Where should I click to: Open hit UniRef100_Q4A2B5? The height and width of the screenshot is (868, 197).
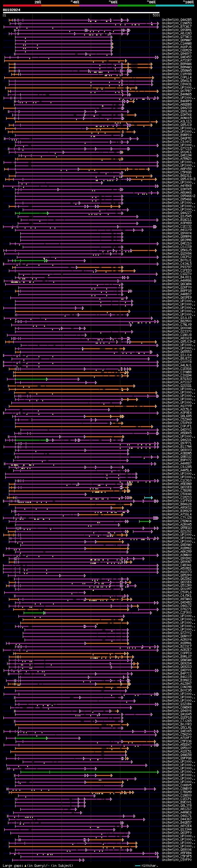[x=177, y=20]
